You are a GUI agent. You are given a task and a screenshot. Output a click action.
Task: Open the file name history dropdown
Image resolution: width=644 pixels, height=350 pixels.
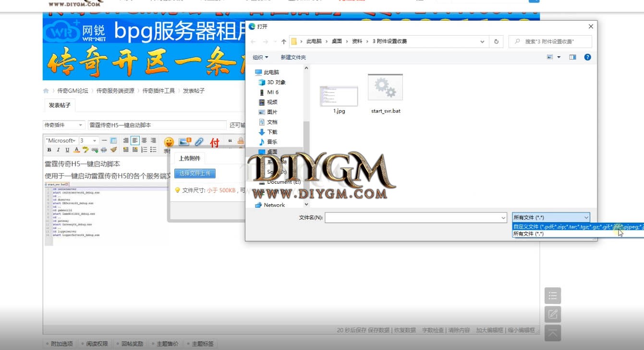pyautogui.click(x=503, y=218)
